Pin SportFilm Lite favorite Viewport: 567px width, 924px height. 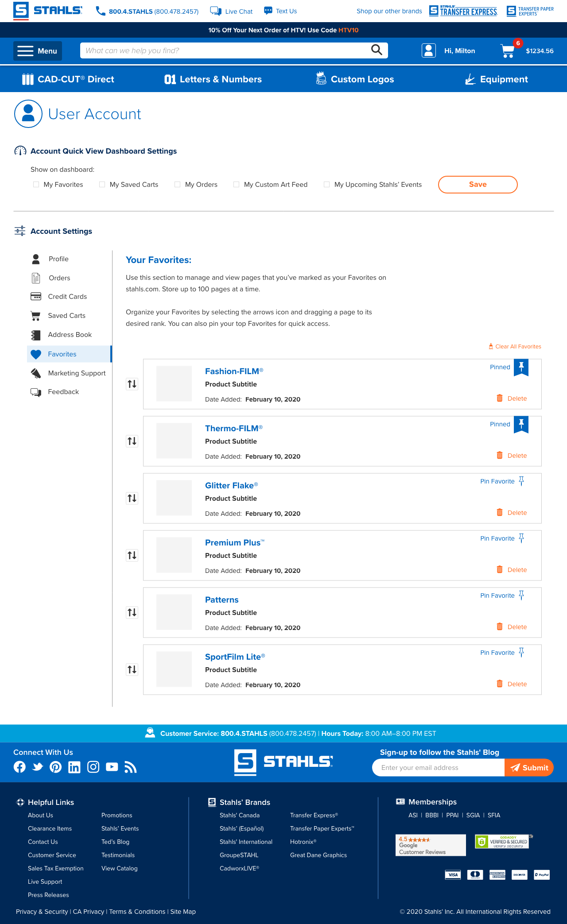(x=502, y=653)
